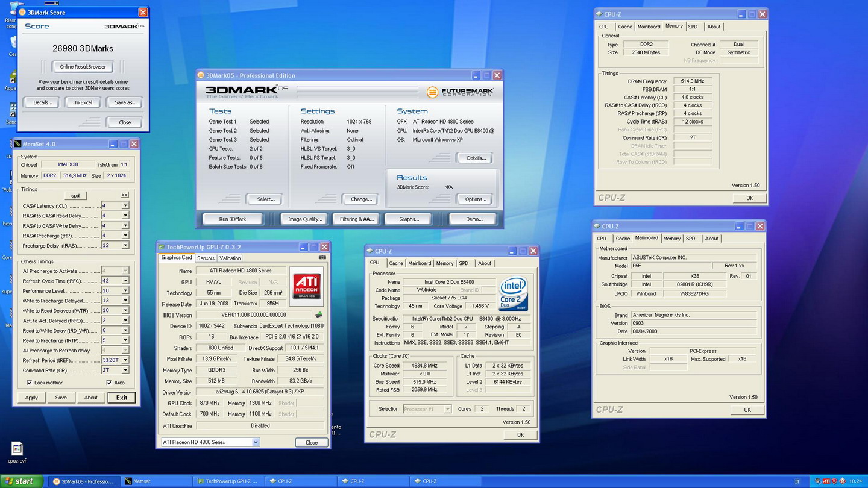The height and width of the screenshot is (488, 868).
Task: Click the CPU-Z Memory window title icon
Action: click(599, 14)
